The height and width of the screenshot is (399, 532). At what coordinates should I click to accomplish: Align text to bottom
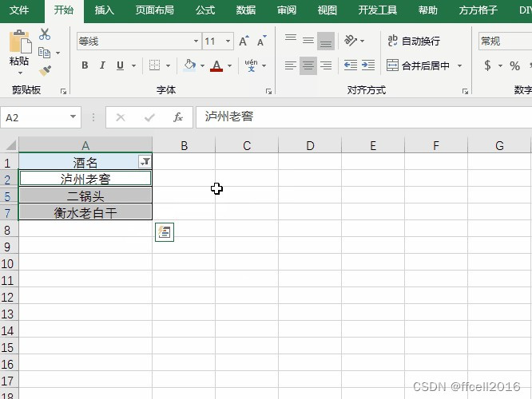point(326,41)
